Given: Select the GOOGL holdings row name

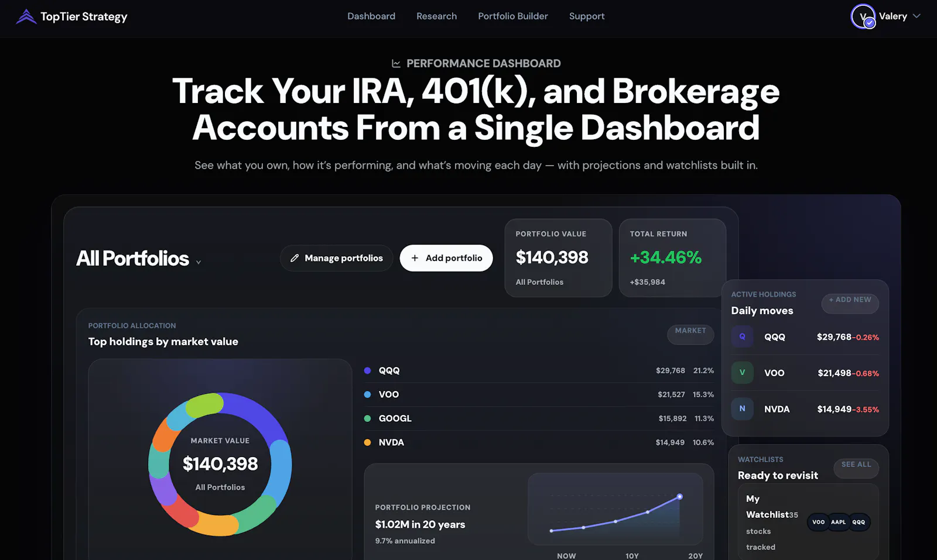Looking at the screenshot, I should tap(395, 418).
